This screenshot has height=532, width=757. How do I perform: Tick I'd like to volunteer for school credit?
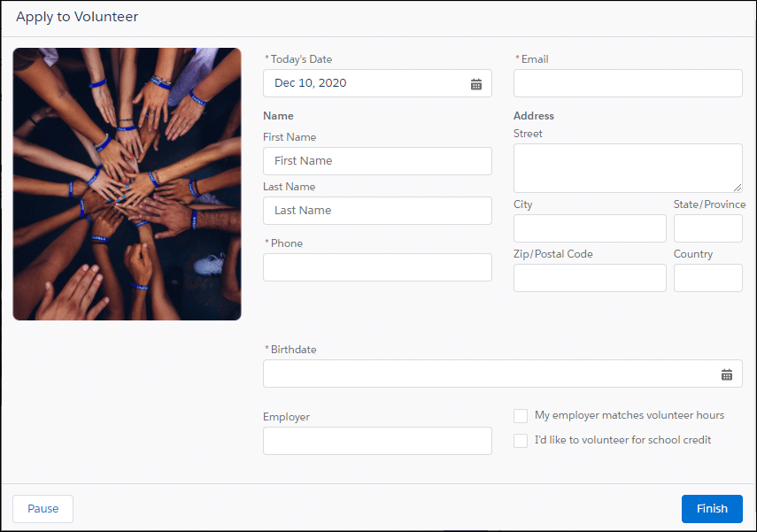point(521,440)
